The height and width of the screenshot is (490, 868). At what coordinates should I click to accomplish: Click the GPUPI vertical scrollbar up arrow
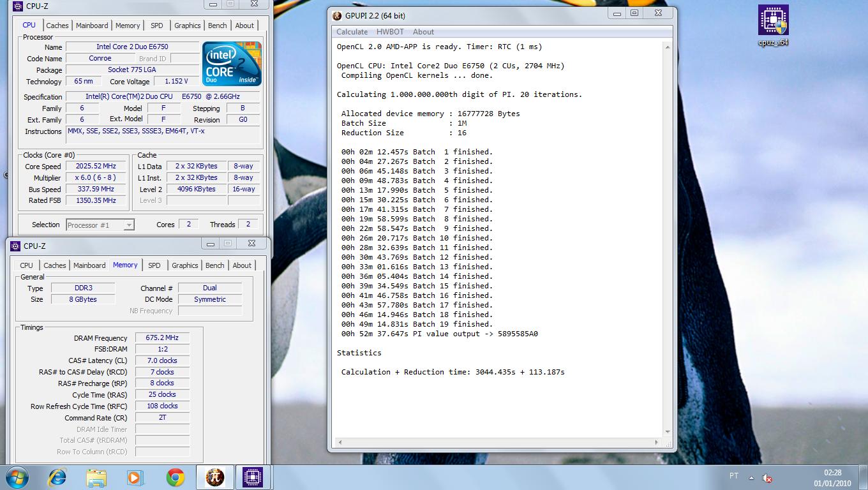(x=668, y=47)
